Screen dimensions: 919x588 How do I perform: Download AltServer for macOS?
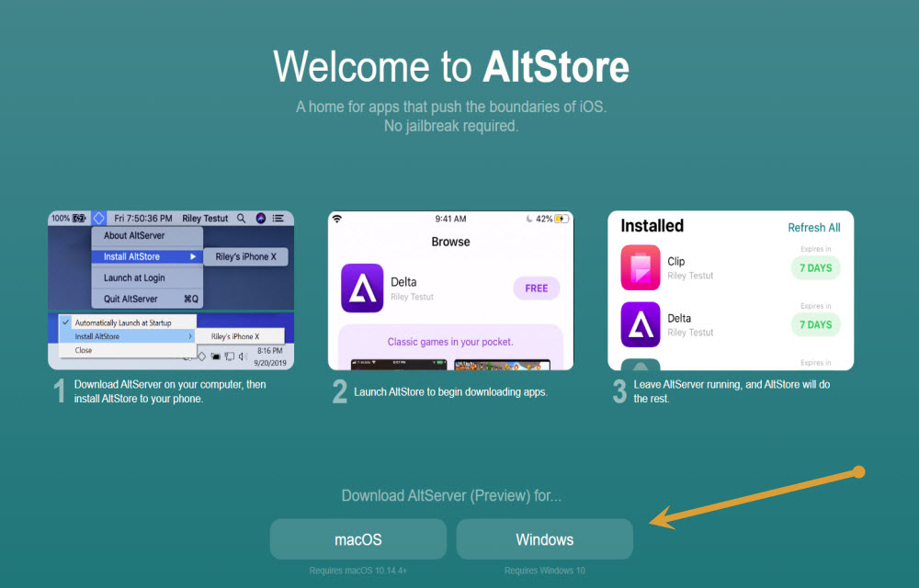pos(358,538)
